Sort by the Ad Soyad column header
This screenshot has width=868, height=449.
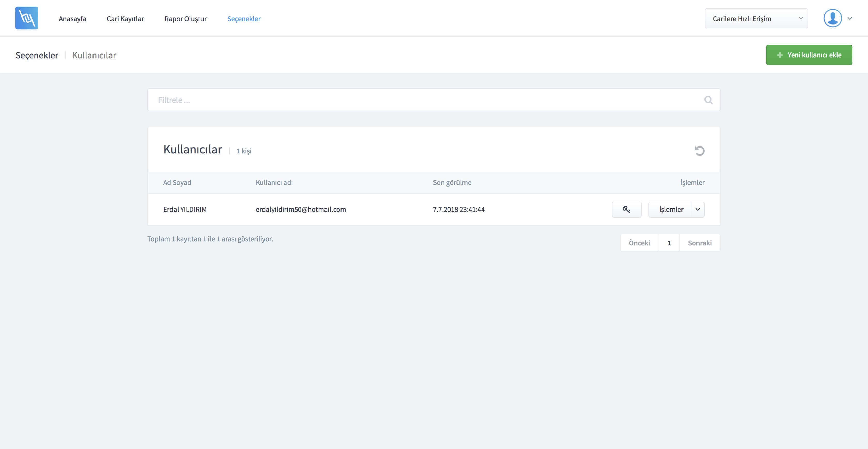click(177, 182)
